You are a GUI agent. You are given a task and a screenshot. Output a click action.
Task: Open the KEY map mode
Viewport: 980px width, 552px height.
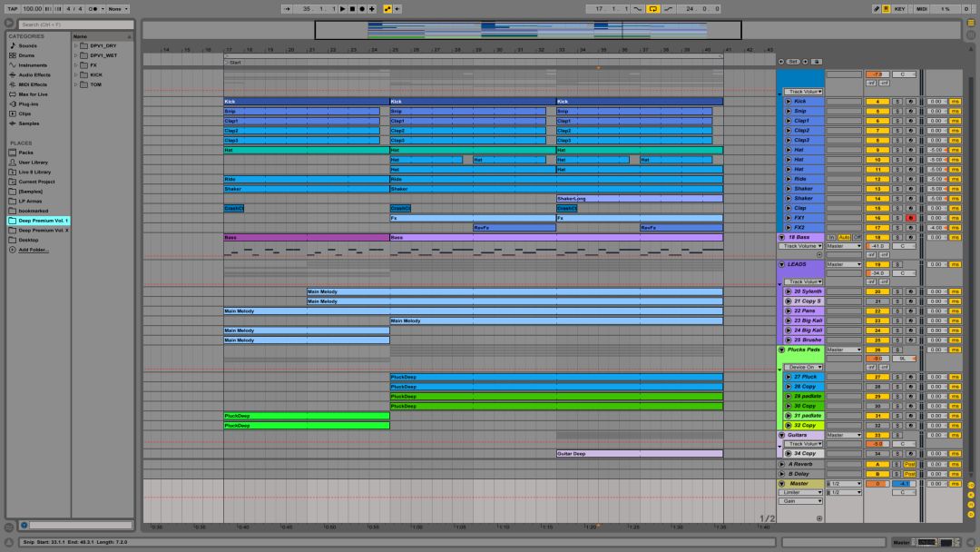coord(900,9)
